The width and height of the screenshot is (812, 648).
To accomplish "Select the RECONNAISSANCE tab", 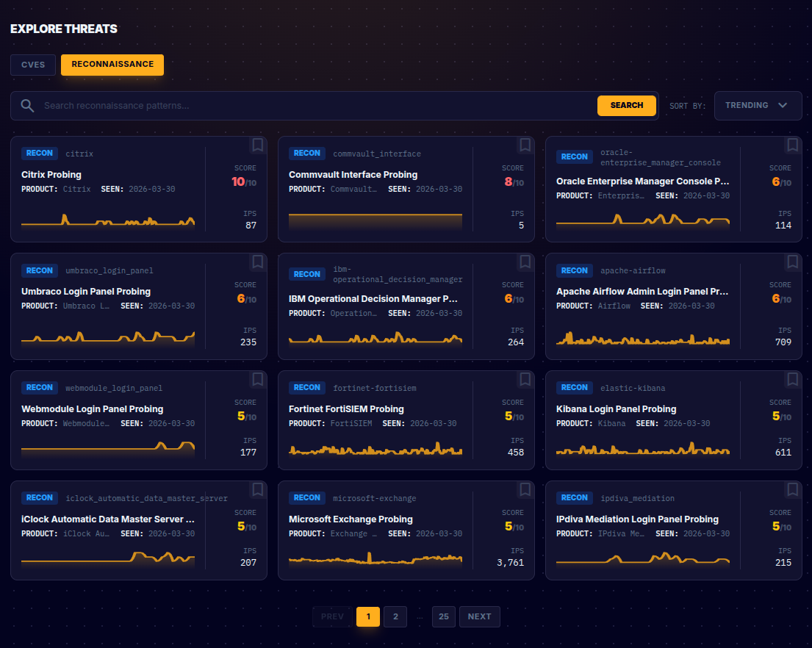I will [x=112, y=65].
